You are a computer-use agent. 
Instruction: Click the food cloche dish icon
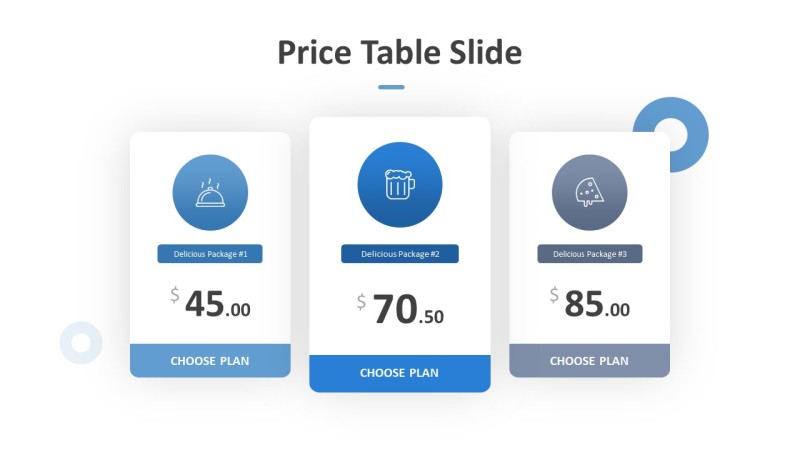[210, 193]
